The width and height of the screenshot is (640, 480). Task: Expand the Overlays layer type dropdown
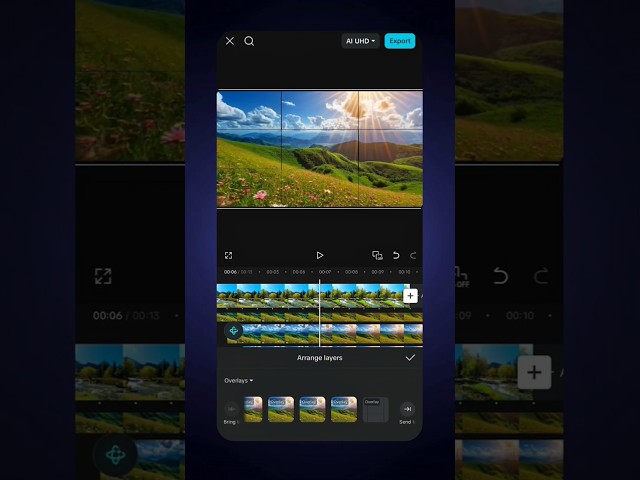coord(238,380)
